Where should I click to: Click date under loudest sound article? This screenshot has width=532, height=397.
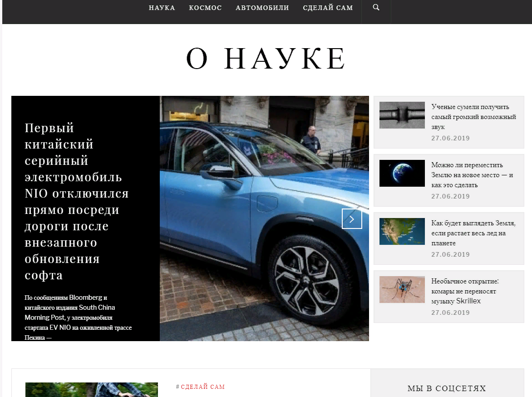(450, 138)
